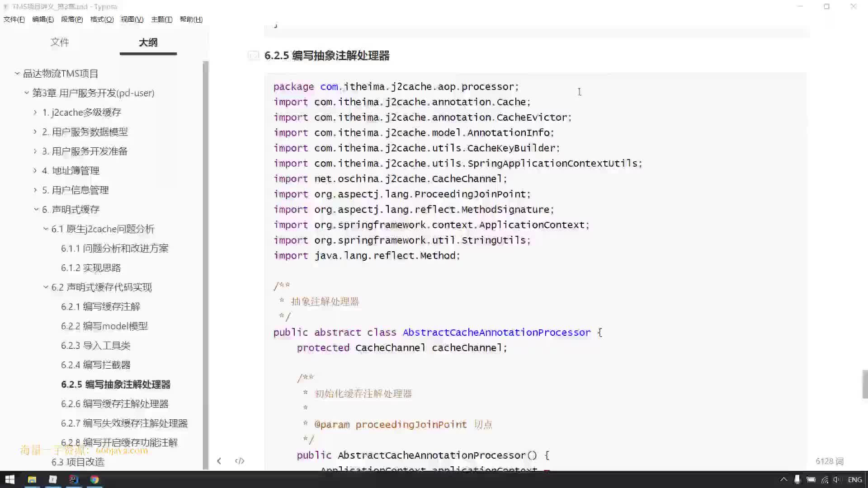Click the document vertical scrollbar thumb
Image resolution: width=868 pixels, height=488 pixels.
pyautogui.click(x=865, y=384)
